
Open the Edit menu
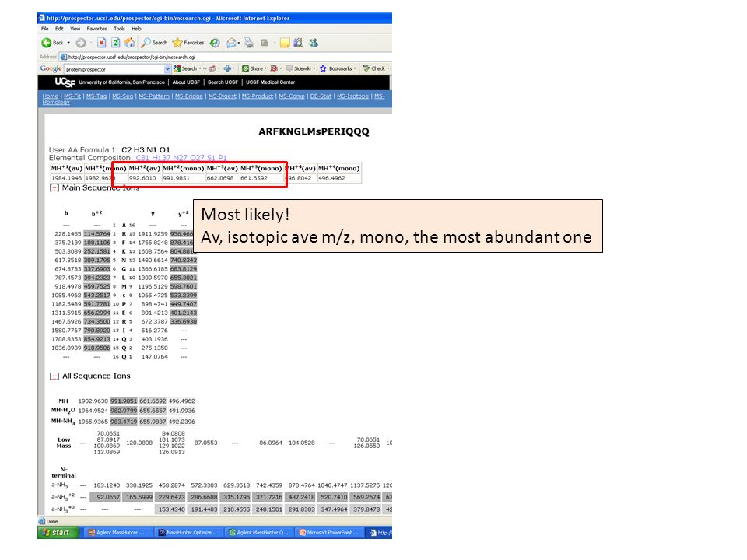point(59,29)
